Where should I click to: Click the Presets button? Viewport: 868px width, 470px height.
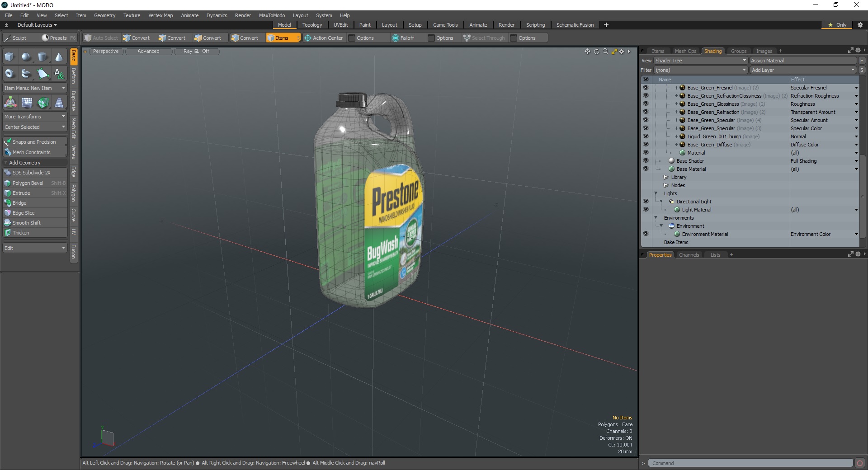(58, 38)
